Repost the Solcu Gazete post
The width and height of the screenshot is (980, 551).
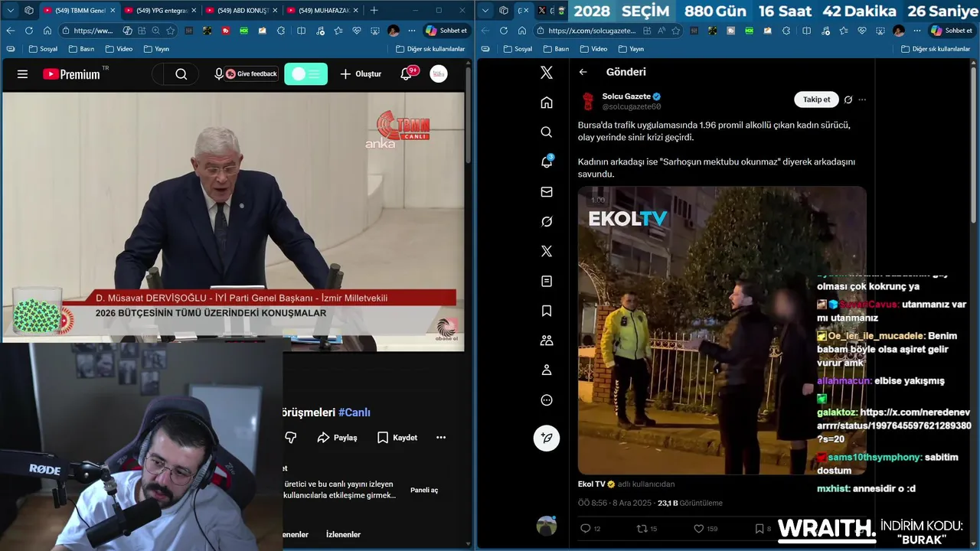tap(642, 529)
